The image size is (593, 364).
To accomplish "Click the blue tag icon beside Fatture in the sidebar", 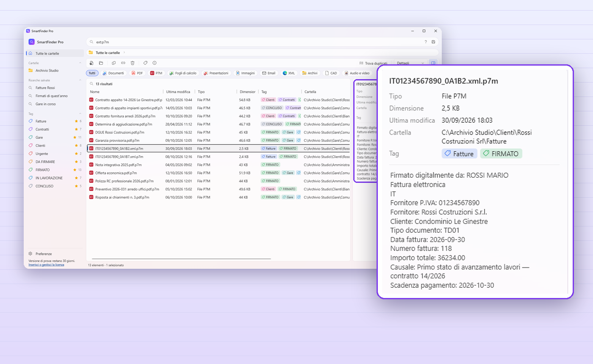I will tap(30, 121).
